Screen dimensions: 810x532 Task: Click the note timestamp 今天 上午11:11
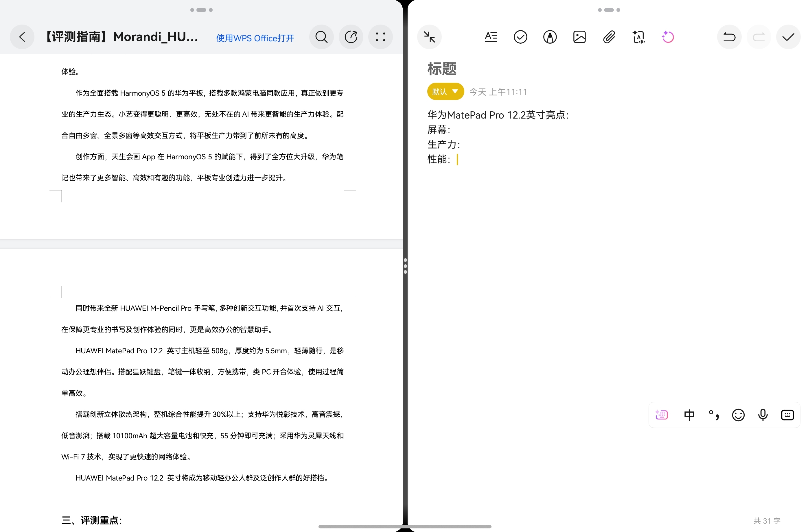[498, 92]
